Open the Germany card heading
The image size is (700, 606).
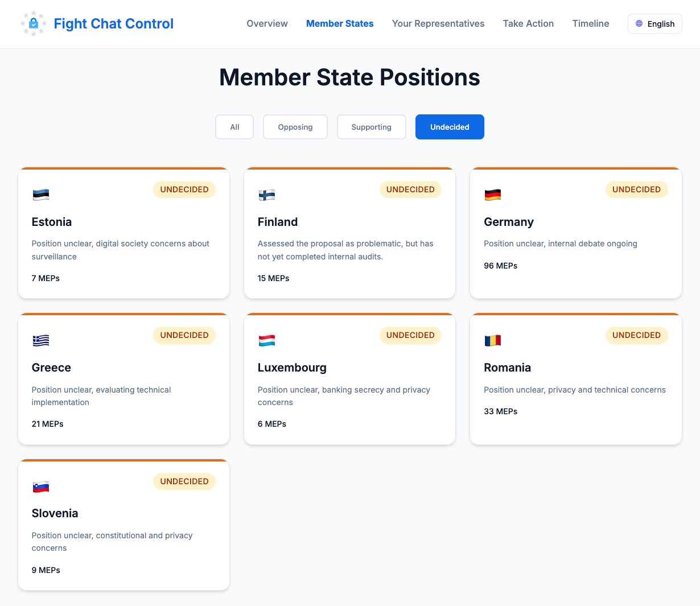pyautogui.click(x=509, y=222)
